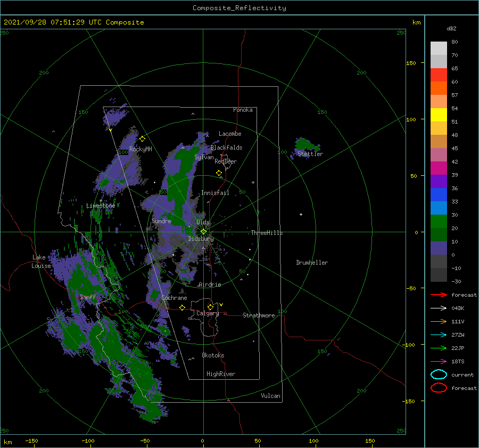Click the cyan current ellipse in legend
The height and width of the screenshot is (448, 479).
(x=439, y=374)
